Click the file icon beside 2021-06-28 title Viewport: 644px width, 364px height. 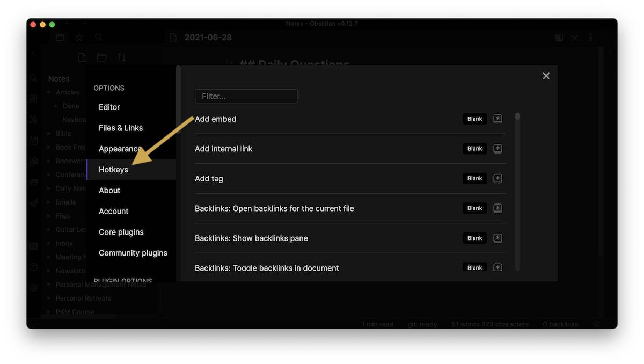pos(173,38)
